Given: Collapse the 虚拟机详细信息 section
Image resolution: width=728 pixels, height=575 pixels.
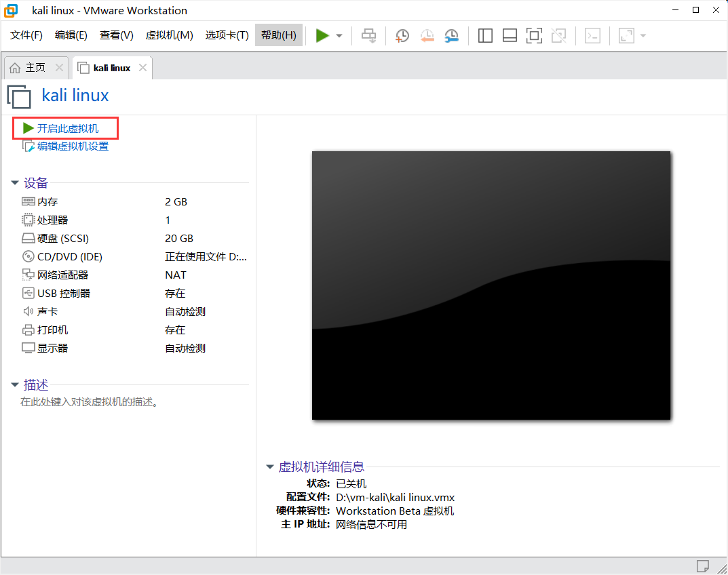Looking at the screenshot, I should pos(270,467).
